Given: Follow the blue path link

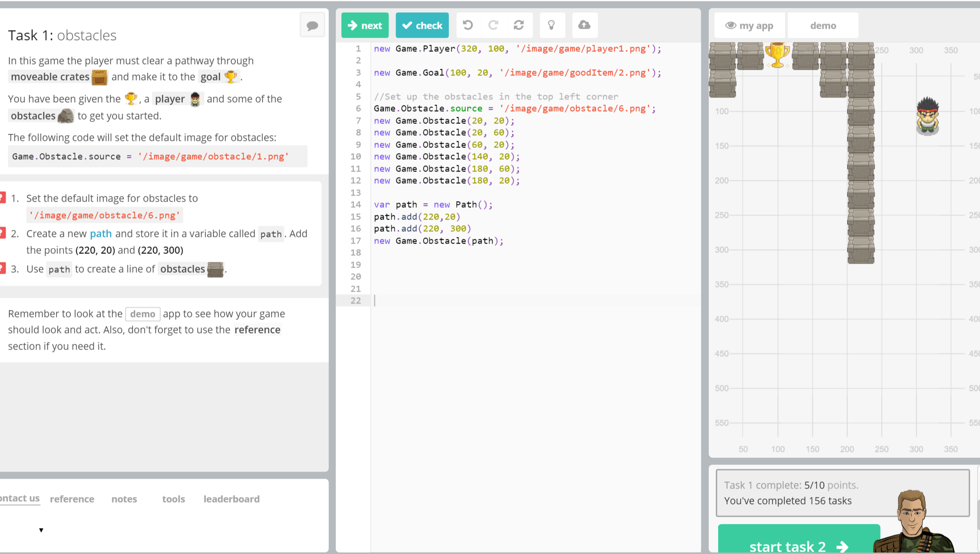Looking at the screenshot, I should click(x=101, y=234).
